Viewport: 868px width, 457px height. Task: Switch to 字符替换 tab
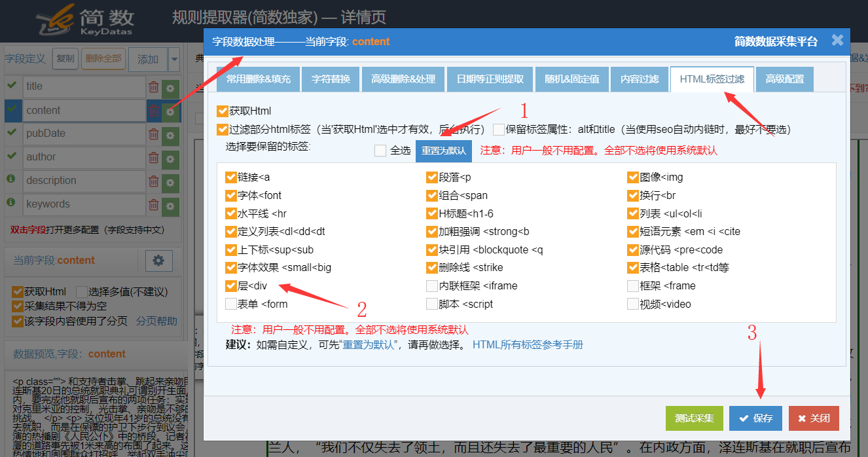point(331,79)
